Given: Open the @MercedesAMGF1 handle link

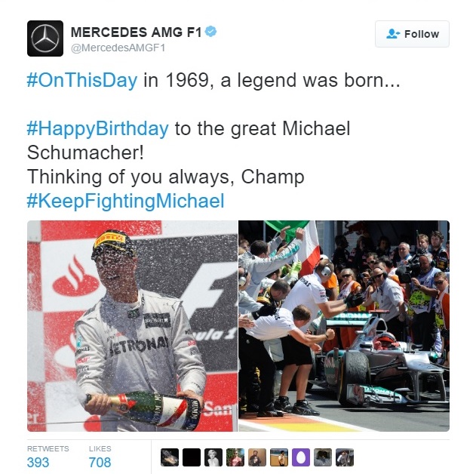Looking at the screenshot, I should pos(118,48).
